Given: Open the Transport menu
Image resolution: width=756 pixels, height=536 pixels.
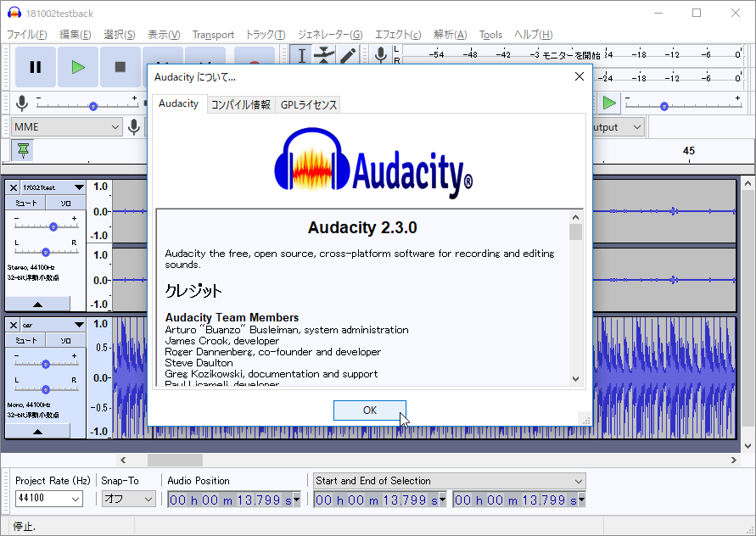Looking at the screenshot, I should 212,35.
